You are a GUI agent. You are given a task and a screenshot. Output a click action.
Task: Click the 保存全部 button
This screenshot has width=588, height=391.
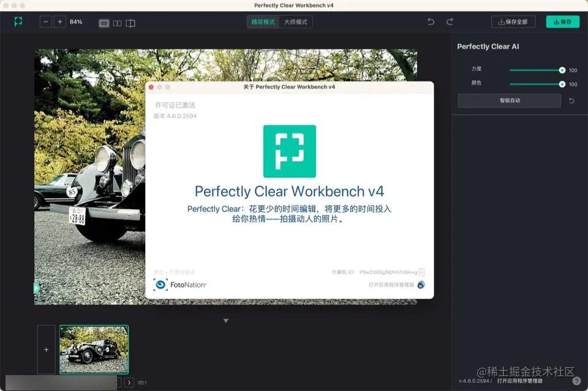click(x=513, y=22)
